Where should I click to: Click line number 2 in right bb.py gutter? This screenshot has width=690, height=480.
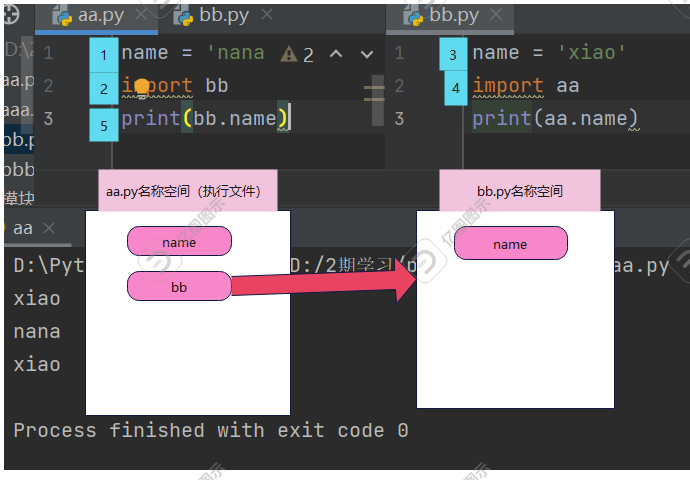(399, 86)
